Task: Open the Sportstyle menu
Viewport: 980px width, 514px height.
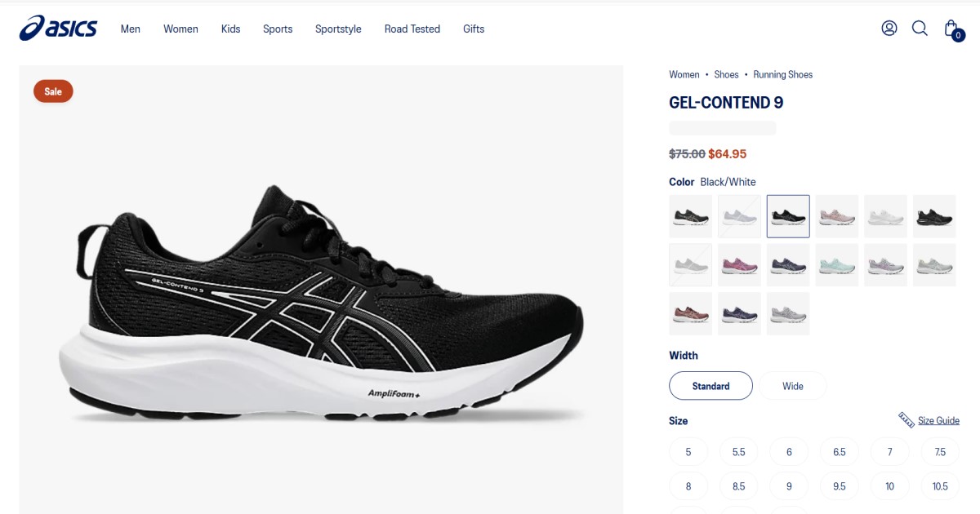Action: (338, 29)
